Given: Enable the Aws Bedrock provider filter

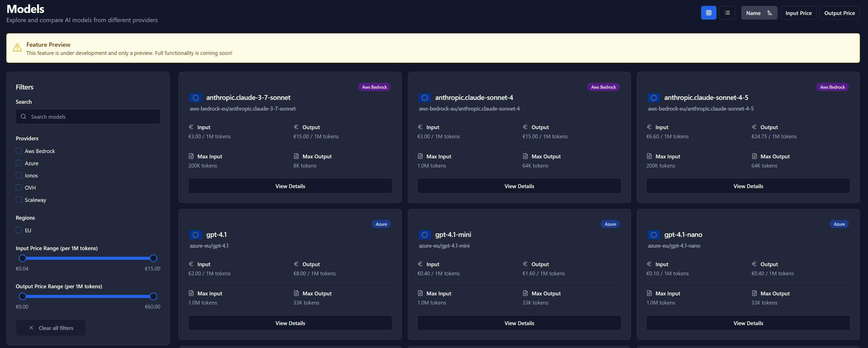Looking at the screenshot, I should (19, 151).
